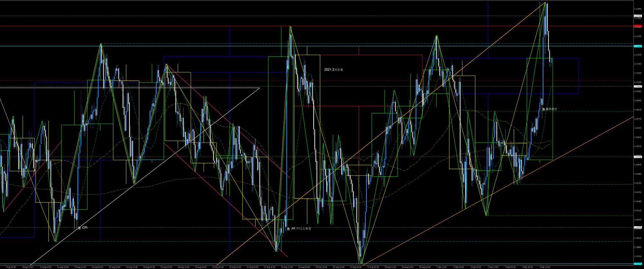
Task: Click the 1.17550 value on price scale
Action: coord(639,9)
